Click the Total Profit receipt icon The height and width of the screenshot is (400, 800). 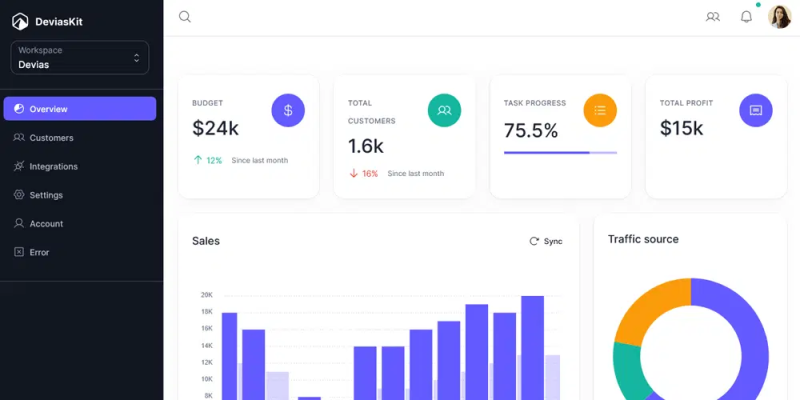click(x=756, y=110)
